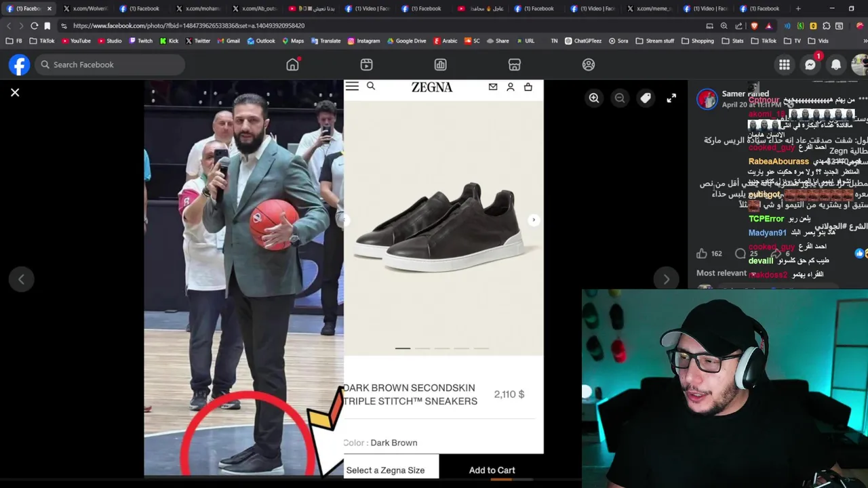Expand the Stream stuff bookmarks folder
The width and height of the screenshot is (868, 488).
click(655, 41)
